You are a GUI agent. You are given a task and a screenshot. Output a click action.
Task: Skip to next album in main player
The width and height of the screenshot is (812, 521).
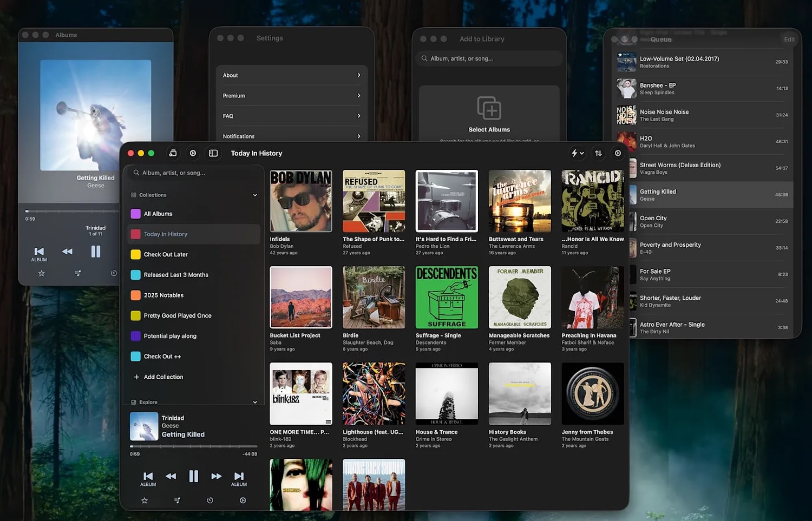coord(239,477)
